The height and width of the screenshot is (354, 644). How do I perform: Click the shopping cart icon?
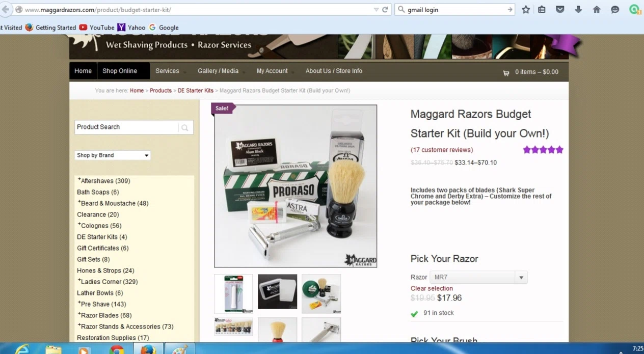point(506,72)
